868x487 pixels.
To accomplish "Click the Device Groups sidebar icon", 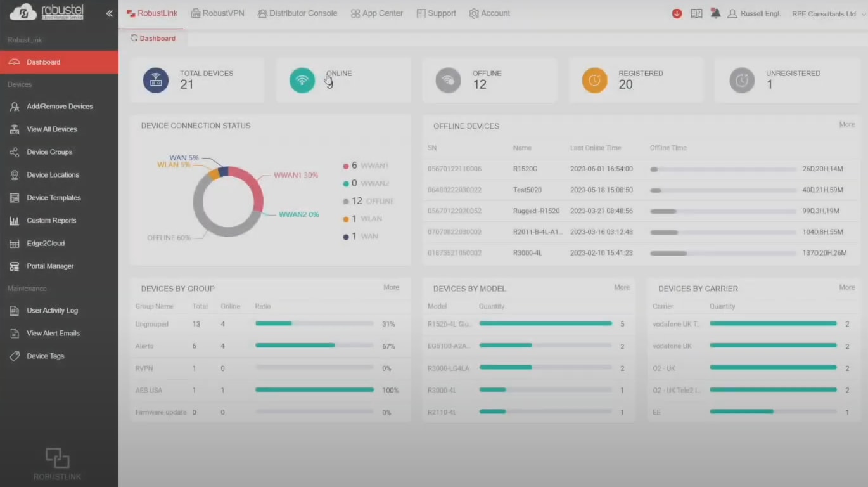I will click(x=15, y=152).
